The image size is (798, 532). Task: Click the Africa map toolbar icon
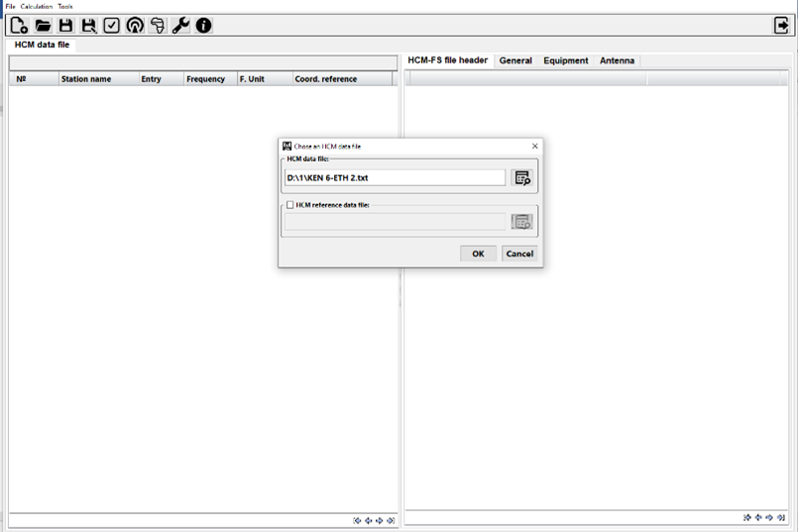coord(158,26)
